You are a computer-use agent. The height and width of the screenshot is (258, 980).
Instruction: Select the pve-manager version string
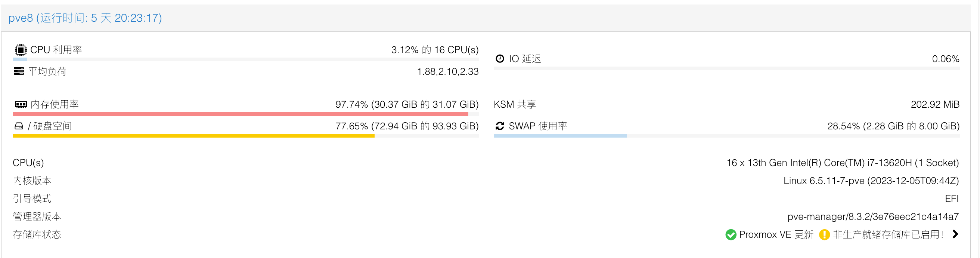click(x=873, y=216)
